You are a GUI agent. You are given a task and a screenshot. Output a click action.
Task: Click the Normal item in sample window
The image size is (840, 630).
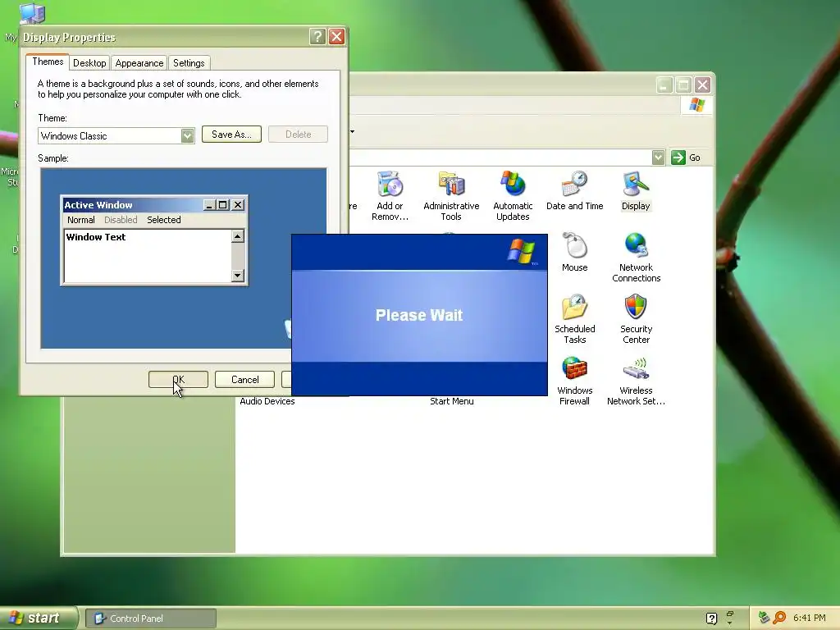coord(81,220)
